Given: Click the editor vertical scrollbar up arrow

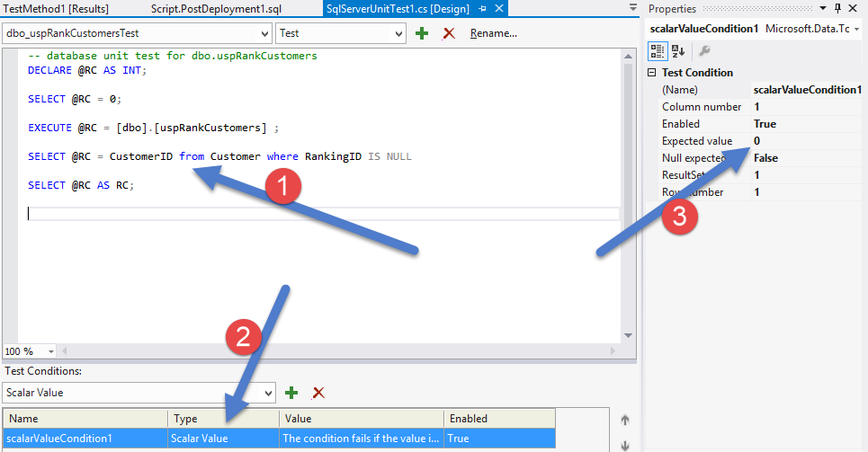Looking at the screenshot, I should pyautogui.click(x=629, y=56).
